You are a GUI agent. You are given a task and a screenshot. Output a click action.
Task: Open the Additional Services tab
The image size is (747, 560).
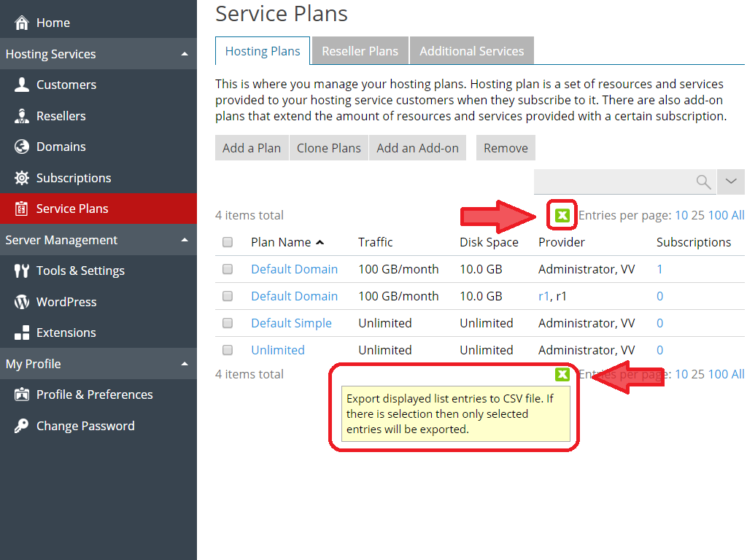click(x=471, y=50)
